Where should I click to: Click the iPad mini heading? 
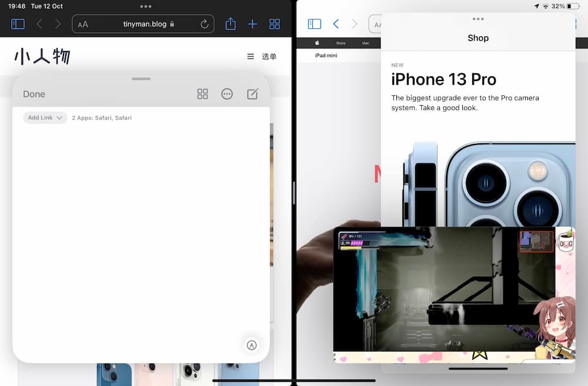326,55
